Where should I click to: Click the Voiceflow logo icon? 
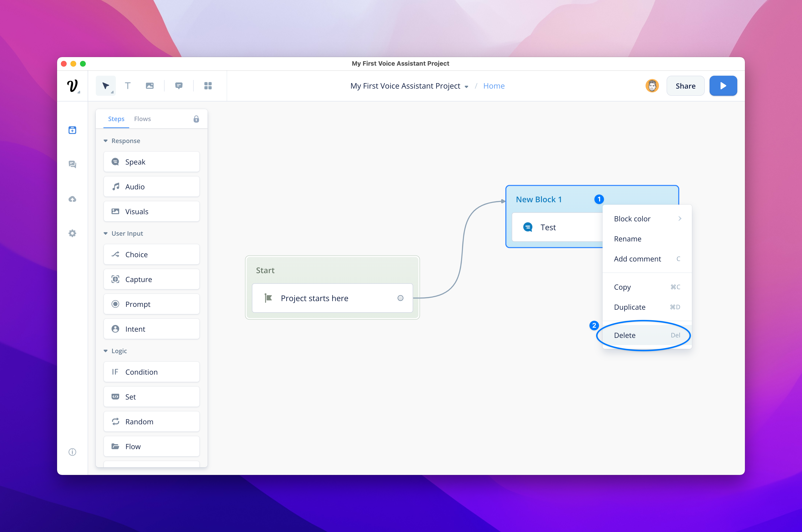coord(72,86)
